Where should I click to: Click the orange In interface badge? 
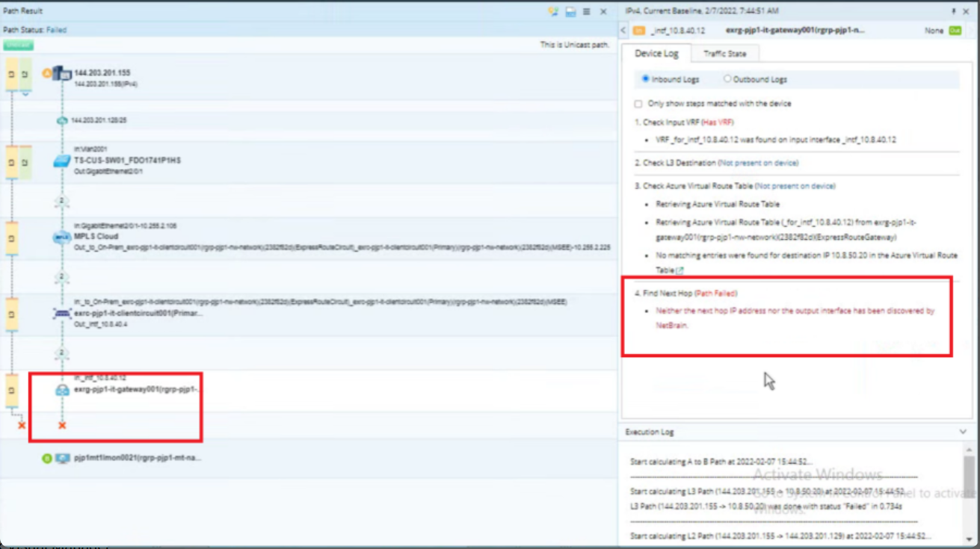click(x=638, y=31)
